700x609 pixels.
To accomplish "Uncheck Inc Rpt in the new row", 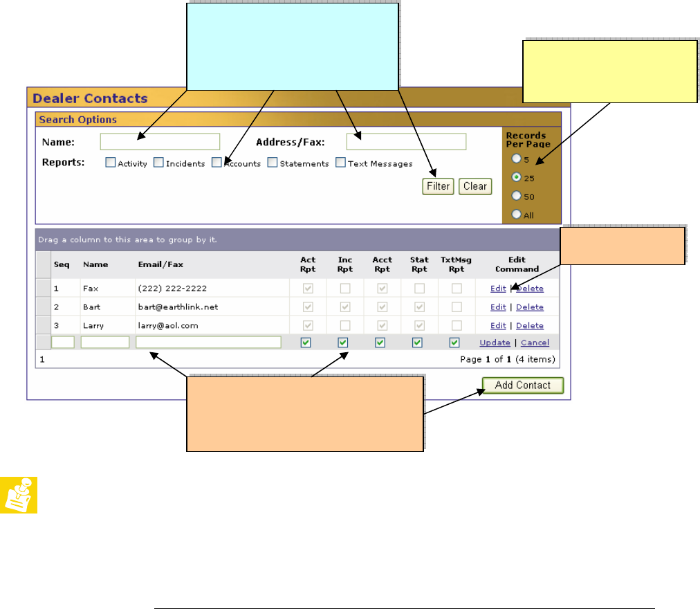I will click(x=343, y=343).
